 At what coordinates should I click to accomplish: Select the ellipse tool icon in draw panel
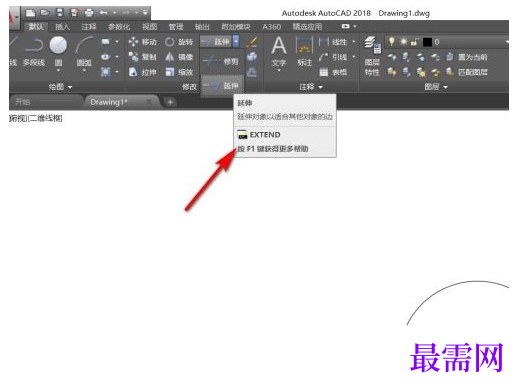point(105,57)
